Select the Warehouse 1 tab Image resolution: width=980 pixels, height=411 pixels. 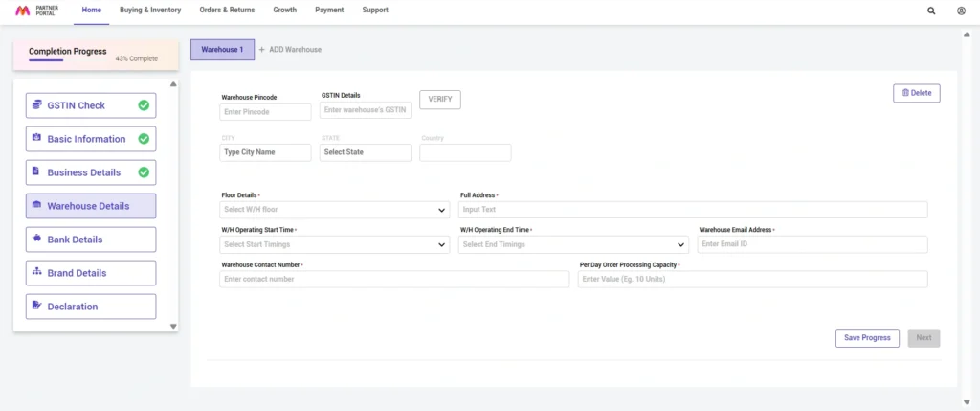point(222,50)
